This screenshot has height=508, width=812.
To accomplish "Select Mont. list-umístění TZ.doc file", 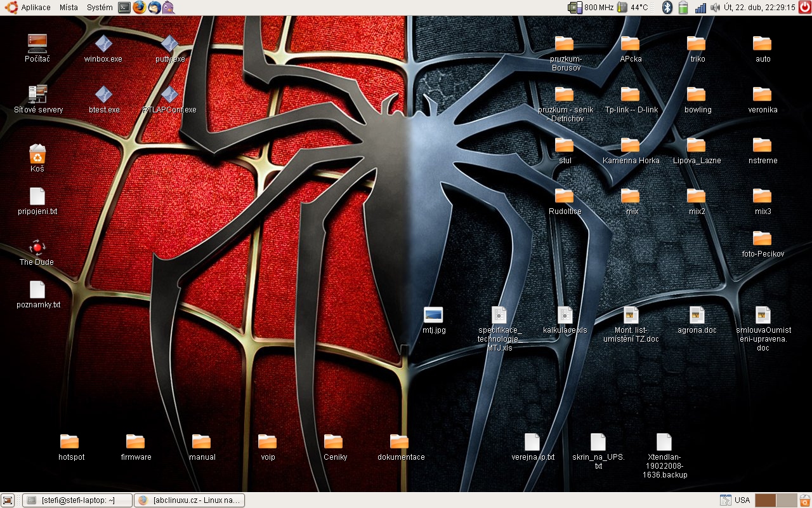I will 631,324.
